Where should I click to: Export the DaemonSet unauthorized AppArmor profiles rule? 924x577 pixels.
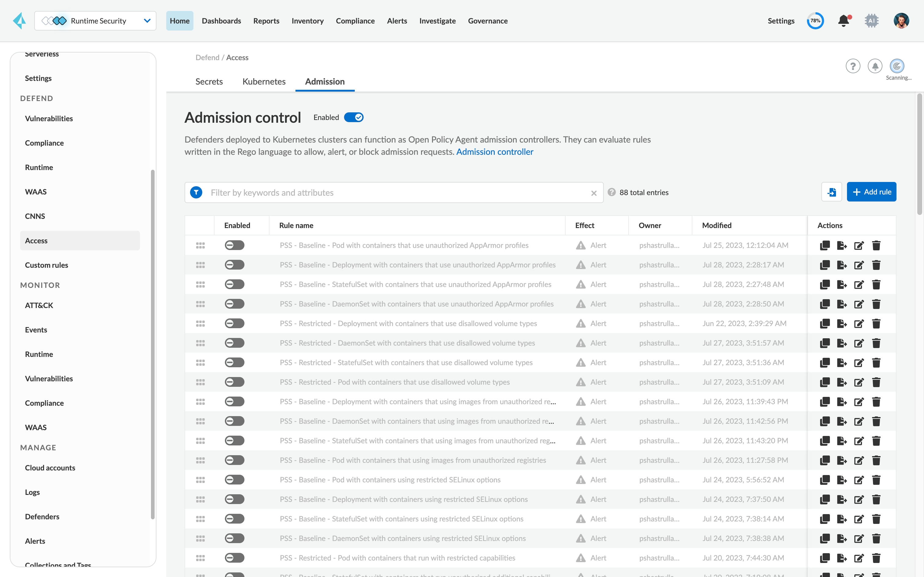click(x=842, y=304)
